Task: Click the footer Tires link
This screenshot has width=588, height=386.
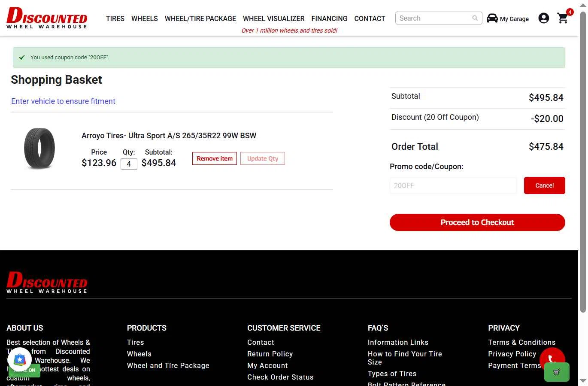Action: tap(135, 342)
